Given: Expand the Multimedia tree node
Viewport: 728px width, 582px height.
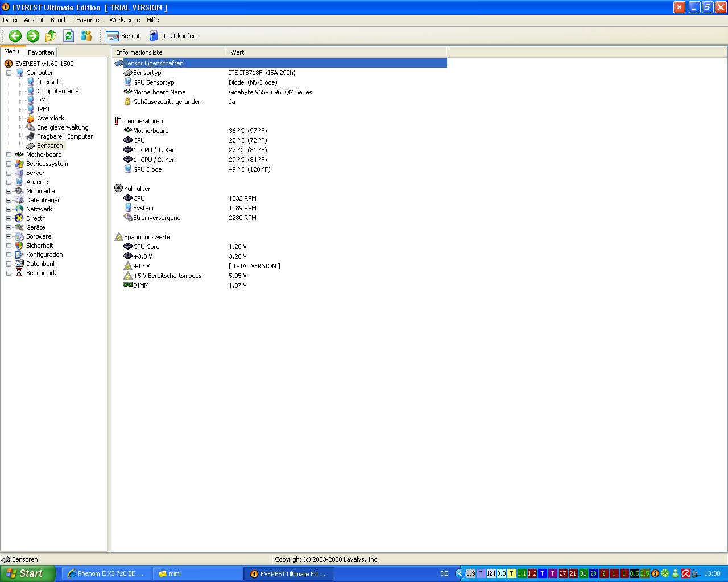Looking at the screenshot, I should click(9, 191).
